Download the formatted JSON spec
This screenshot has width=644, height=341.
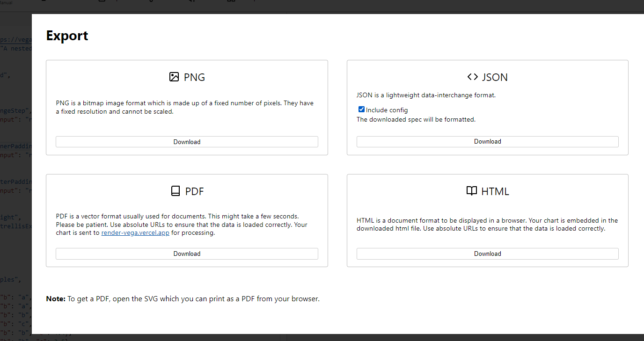point(487,141)
